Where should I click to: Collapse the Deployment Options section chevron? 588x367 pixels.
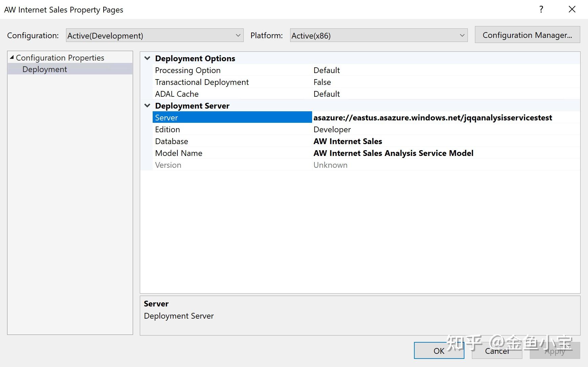[147, 58]
